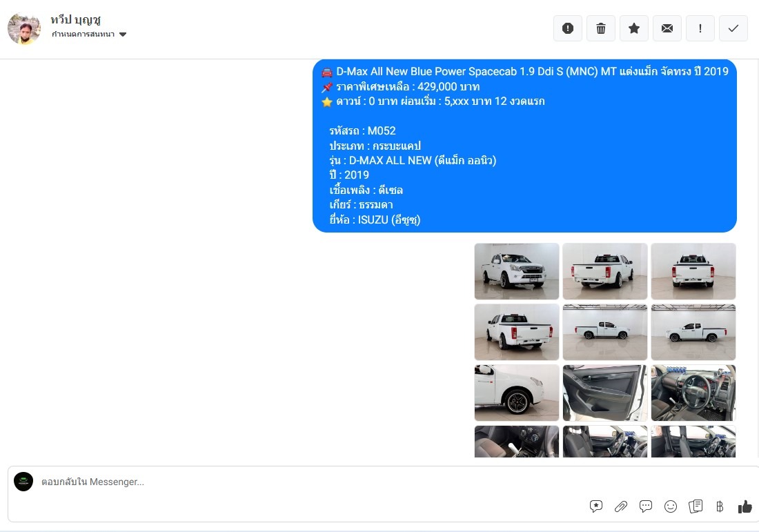Open front wheel close-up photo
The image size is (759, 532).
517,393
